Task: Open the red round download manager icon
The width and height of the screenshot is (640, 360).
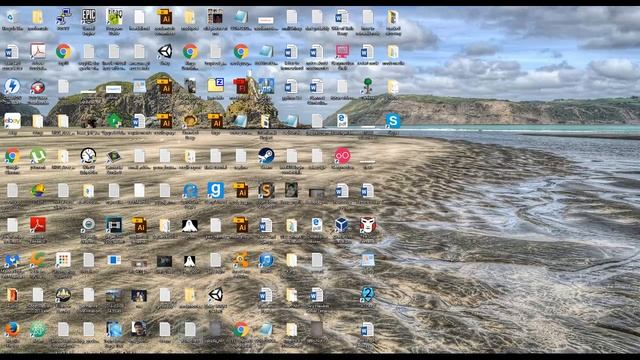Action: 38,86
